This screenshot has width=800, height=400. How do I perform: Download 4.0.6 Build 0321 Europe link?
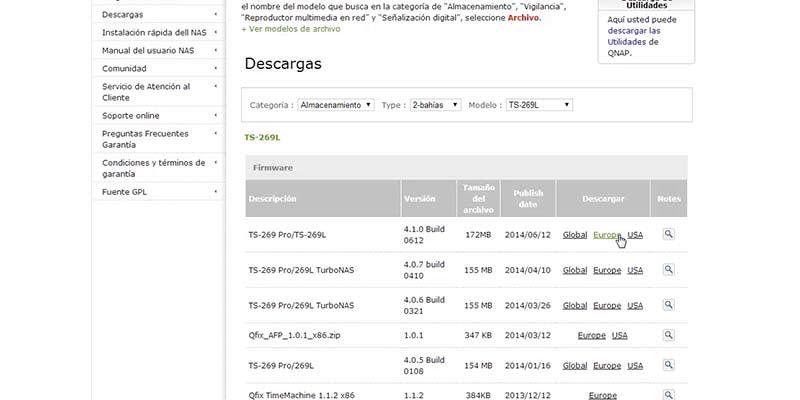pyautogui.click(x=607, y=305)
